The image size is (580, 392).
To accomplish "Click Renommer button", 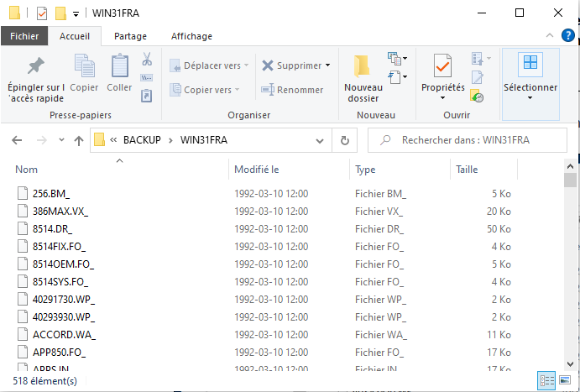I will pyautogui.click(x=292, y=90).
